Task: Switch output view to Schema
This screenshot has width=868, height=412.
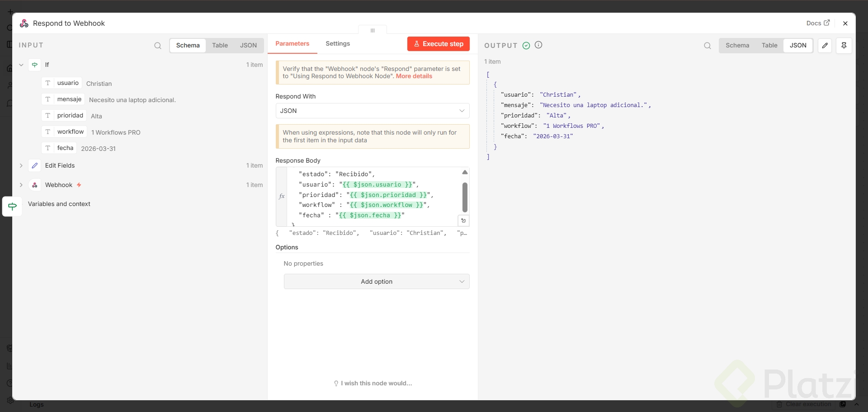Action: [x=737, y=46]
